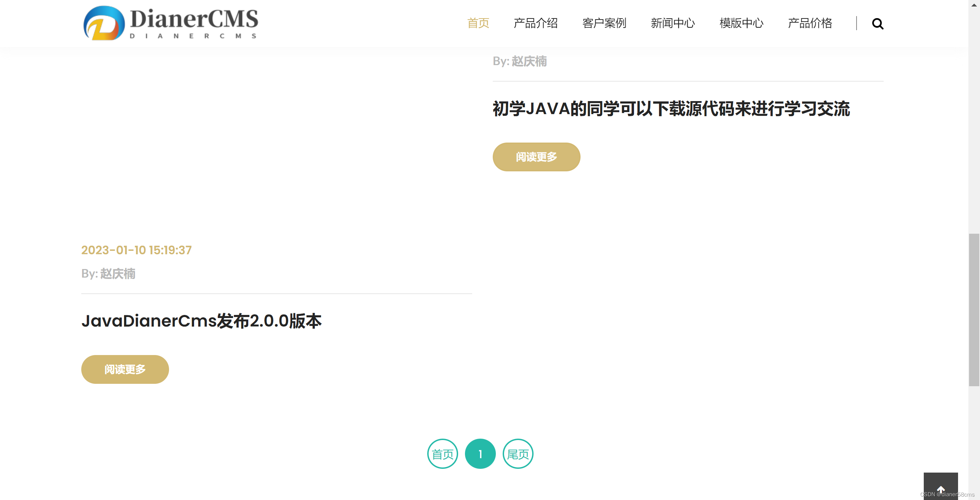
Task: Click 阅读更多 under JavaDianerCms发布2.0.0版本
Action: point(124,369)
